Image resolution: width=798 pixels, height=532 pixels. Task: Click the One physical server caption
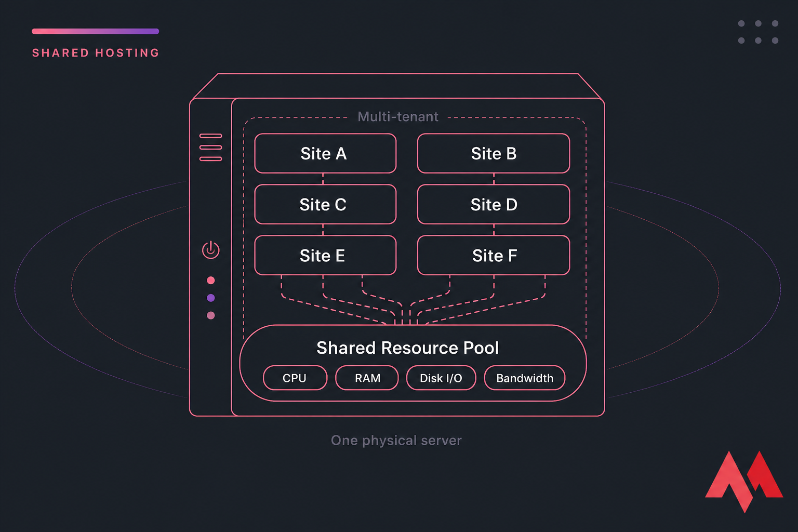coord(396,441)
